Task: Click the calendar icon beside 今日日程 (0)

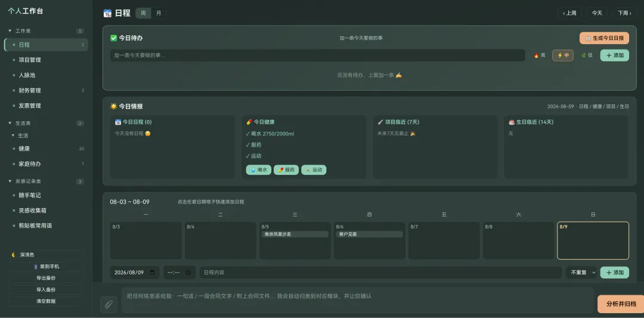Action: click(118, 122)
